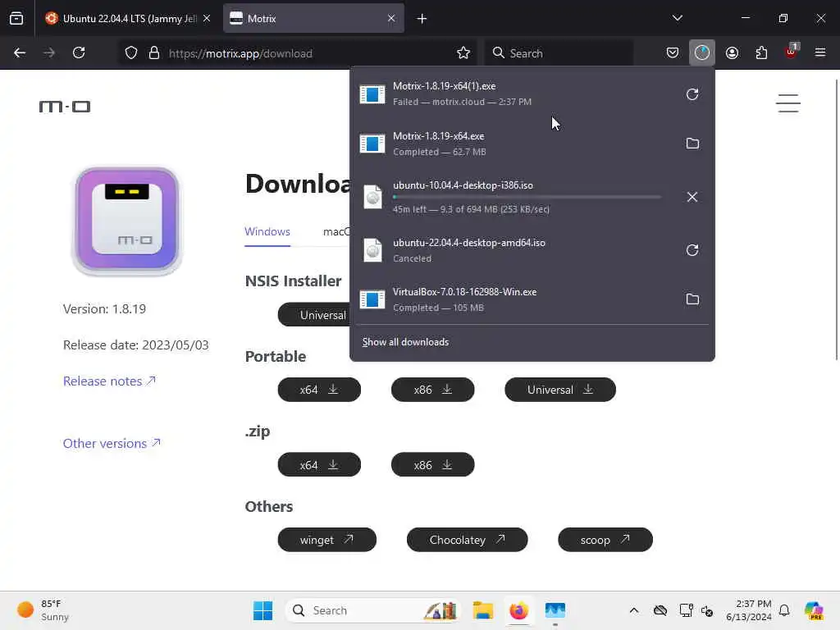Open File Explorer from taskbar
The image size is (840, 630).
pyautogui.click(x=482, y=610)
